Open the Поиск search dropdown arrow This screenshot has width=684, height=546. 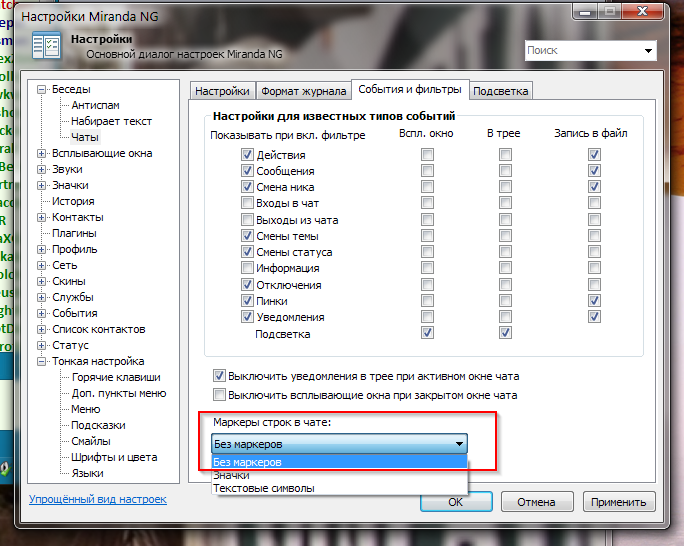[x=648, y=51]
